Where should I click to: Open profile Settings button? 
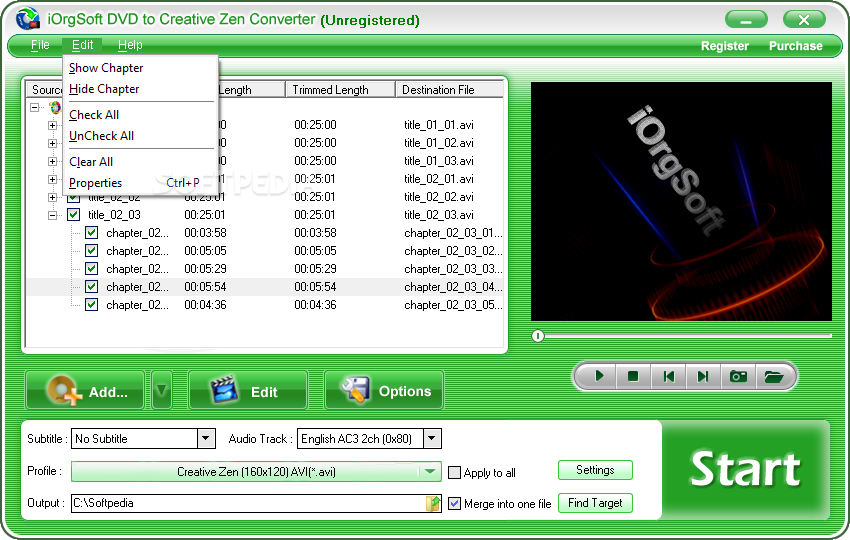pos(595,470)
